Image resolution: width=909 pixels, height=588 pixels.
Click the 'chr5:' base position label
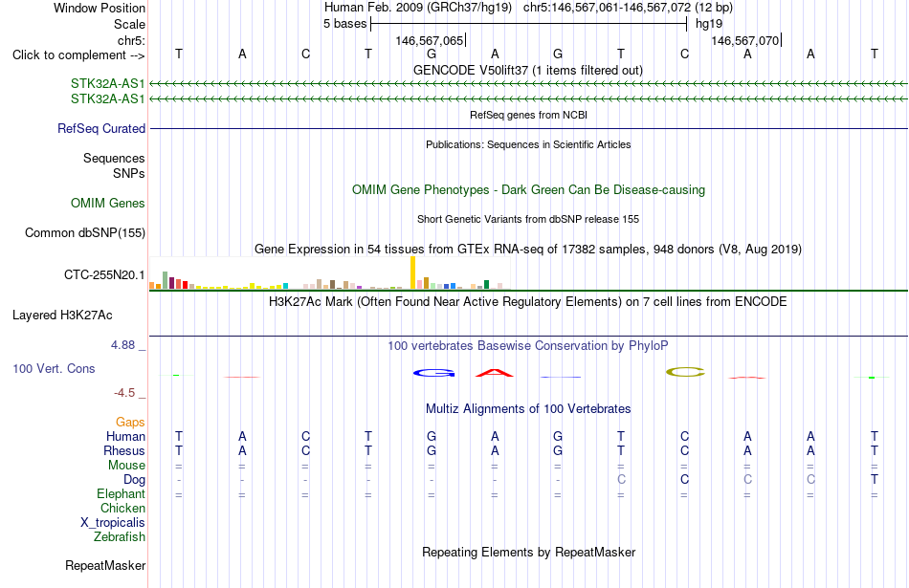tap(131, 40)
